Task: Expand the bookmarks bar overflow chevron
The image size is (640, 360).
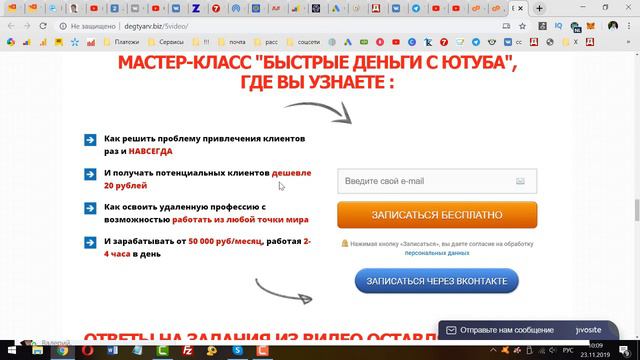Action: (x=629, y=42)
